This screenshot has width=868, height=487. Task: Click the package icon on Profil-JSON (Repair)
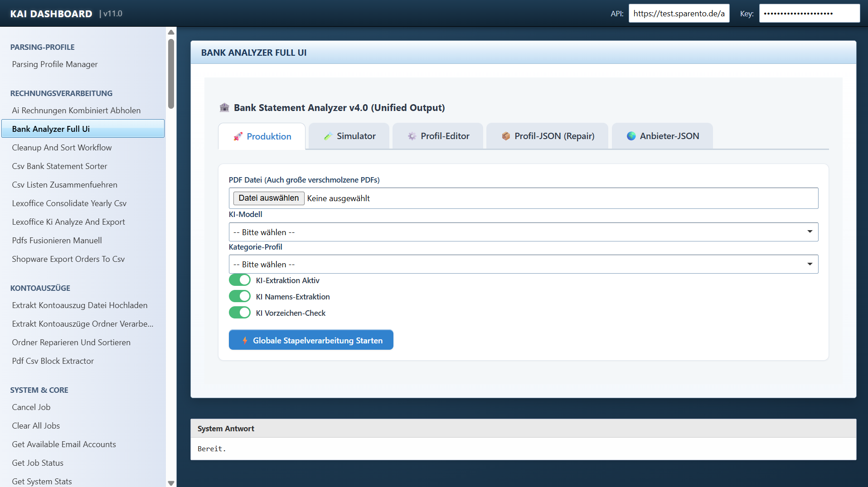point(505,135)
